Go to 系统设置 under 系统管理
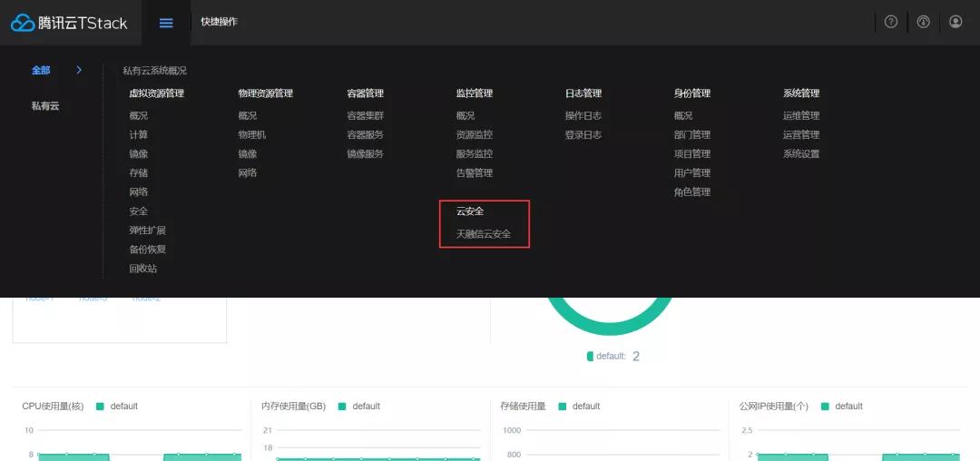 coord(800,154)
